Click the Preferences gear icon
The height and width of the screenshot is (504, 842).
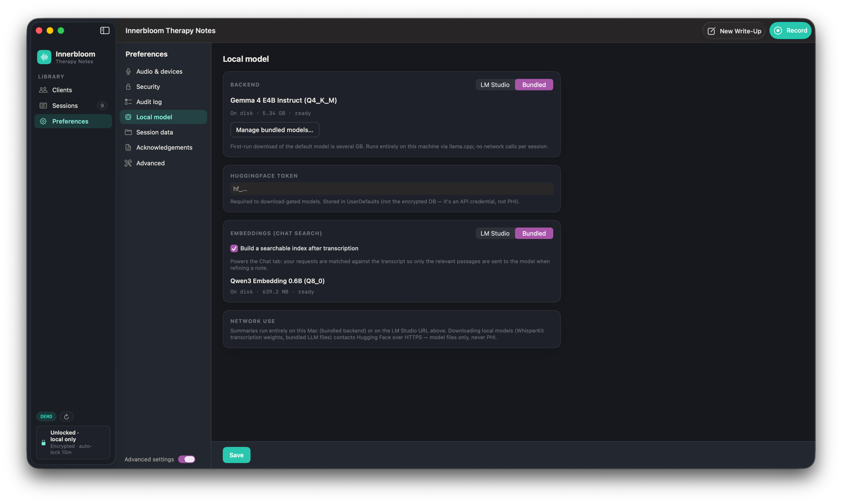click(43, 121)
